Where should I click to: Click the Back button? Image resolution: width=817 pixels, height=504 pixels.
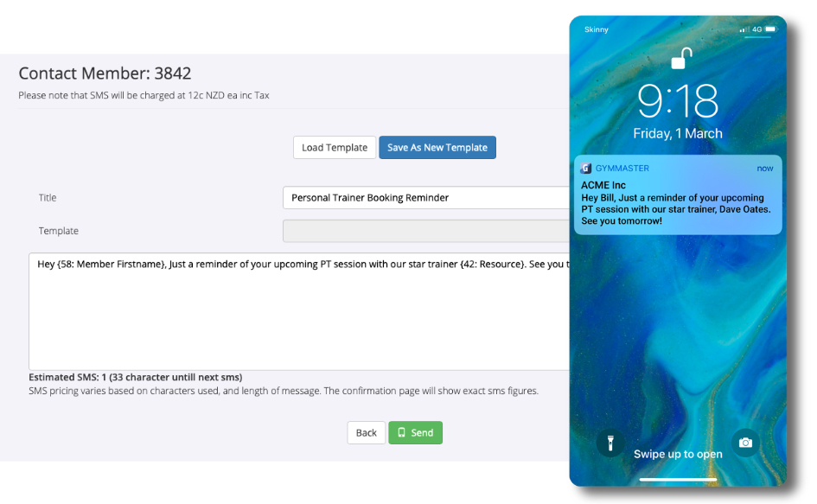tap(367, 432)
